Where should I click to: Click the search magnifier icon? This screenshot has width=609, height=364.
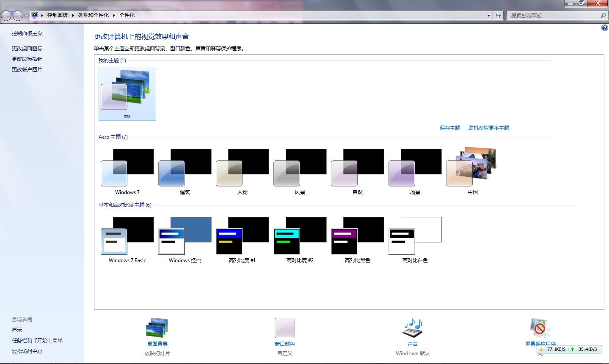click(603, 16)
